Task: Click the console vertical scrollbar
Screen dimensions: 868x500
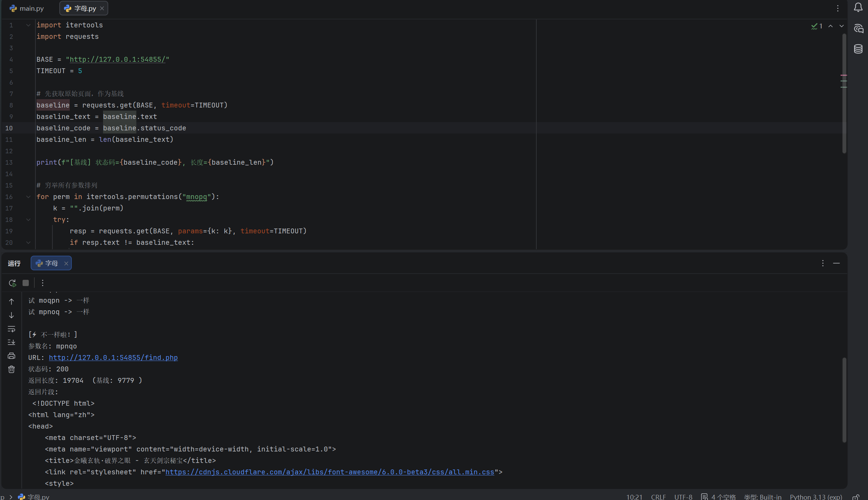Action: 844,400
